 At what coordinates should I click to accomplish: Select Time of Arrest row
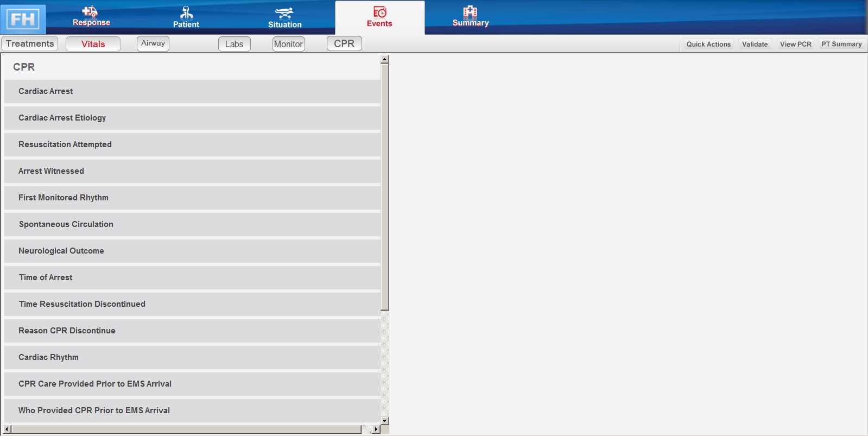tap(192, 277)
